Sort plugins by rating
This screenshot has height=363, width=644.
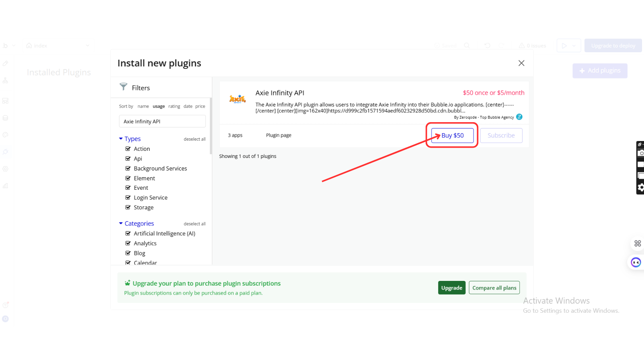click(174, 106)
